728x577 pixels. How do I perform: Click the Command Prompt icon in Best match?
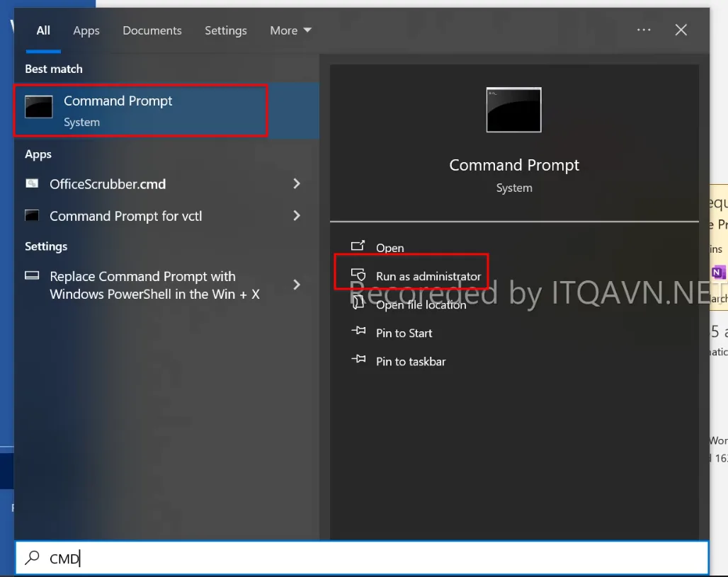point(39,107)
